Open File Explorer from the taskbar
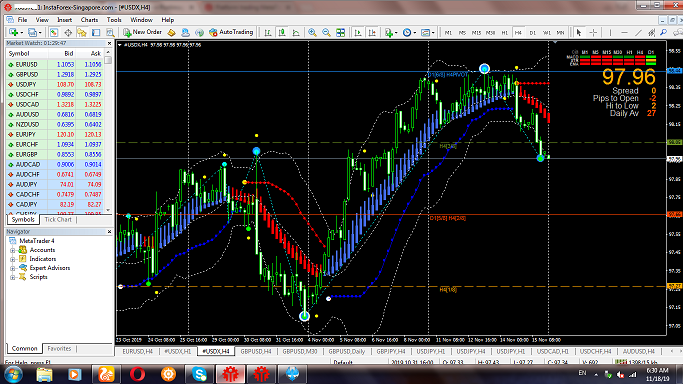683x384 pixels. [44, 374]
